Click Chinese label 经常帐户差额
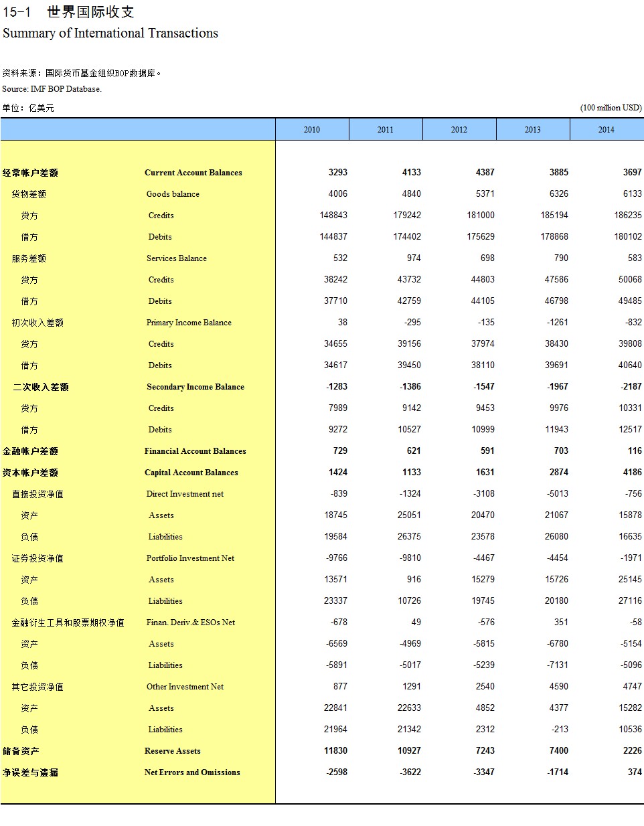The height and width of the screenshot is (826, 644). coord(30,173)
